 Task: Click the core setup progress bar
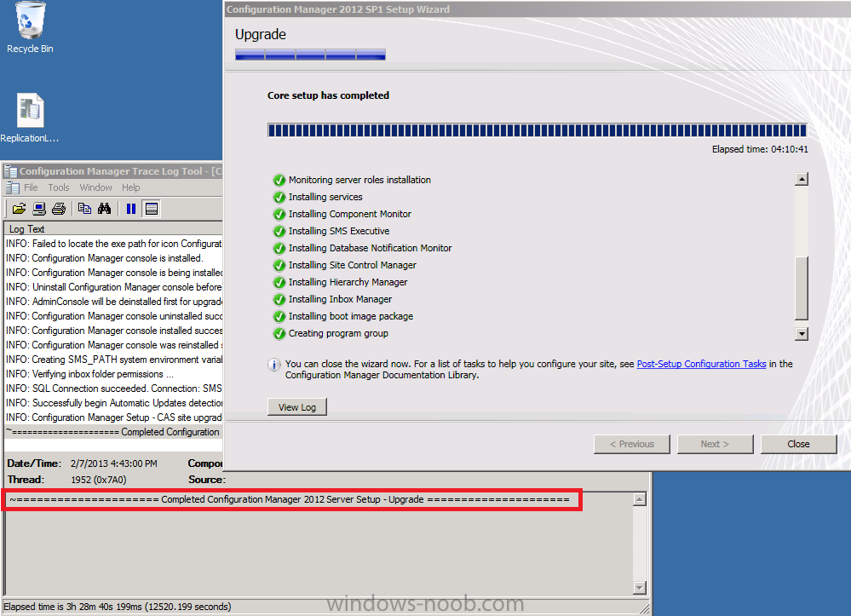pyautogui.click(x=538, y=130)
